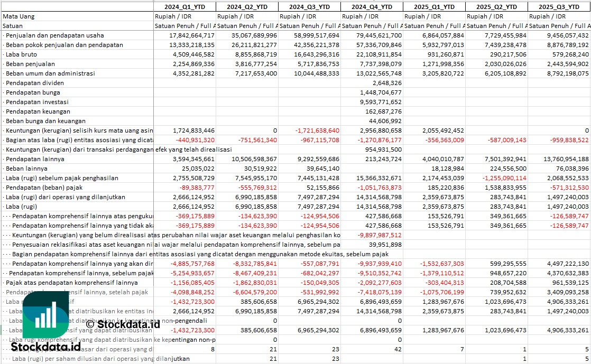Click cell value 9,456,057,432

(x=568, y=35)
